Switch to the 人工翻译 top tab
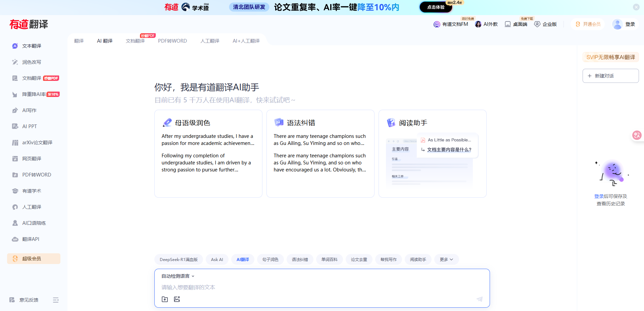 pos(210,41)
